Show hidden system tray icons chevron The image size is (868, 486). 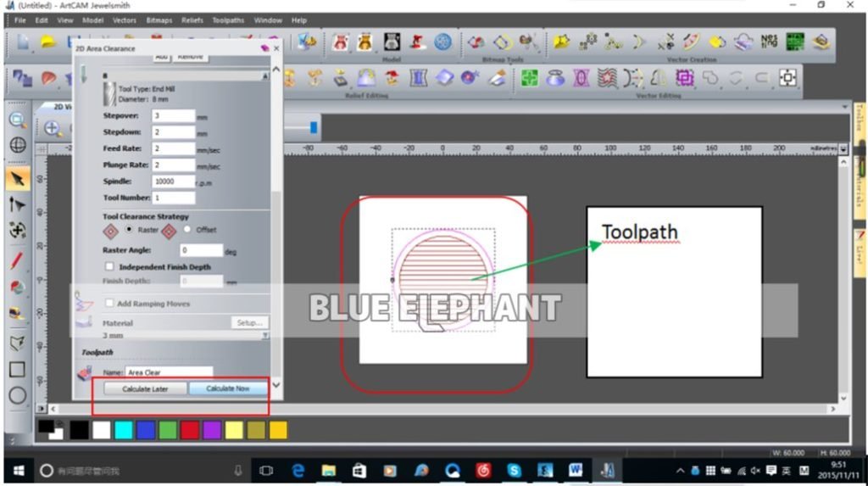680,471
